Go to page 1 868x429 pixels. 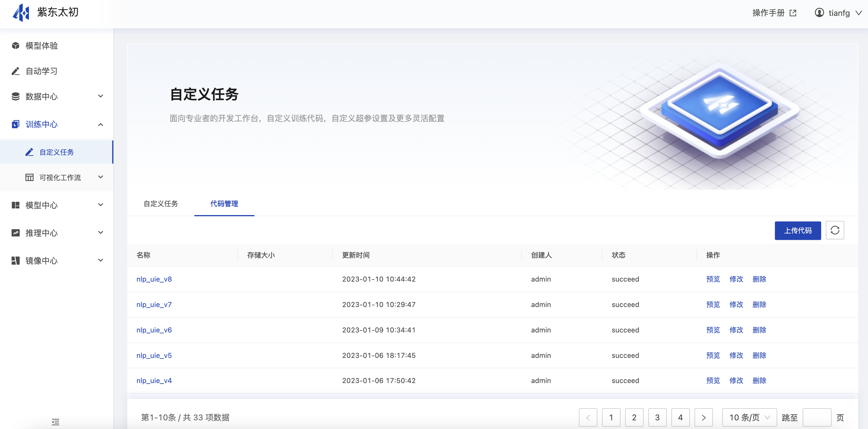pyautogui.click(x=611, y=417)
